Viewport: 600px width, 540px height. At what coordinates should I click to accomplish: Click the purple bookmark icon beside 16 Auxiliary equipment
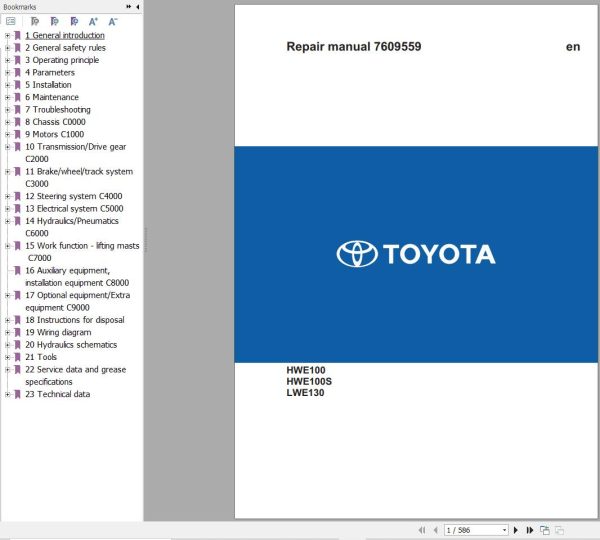coord(17,271)
